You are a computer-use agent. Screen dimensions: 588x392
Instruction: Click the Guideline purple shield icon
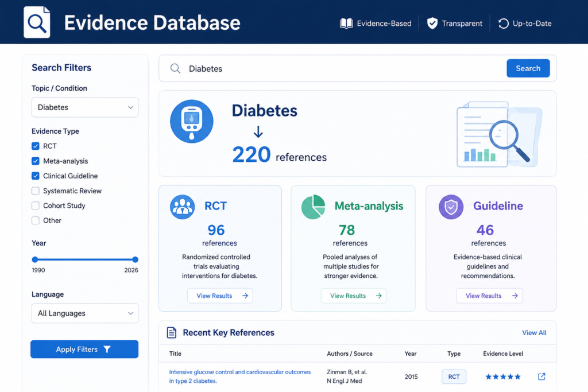(x=451, y=207)
